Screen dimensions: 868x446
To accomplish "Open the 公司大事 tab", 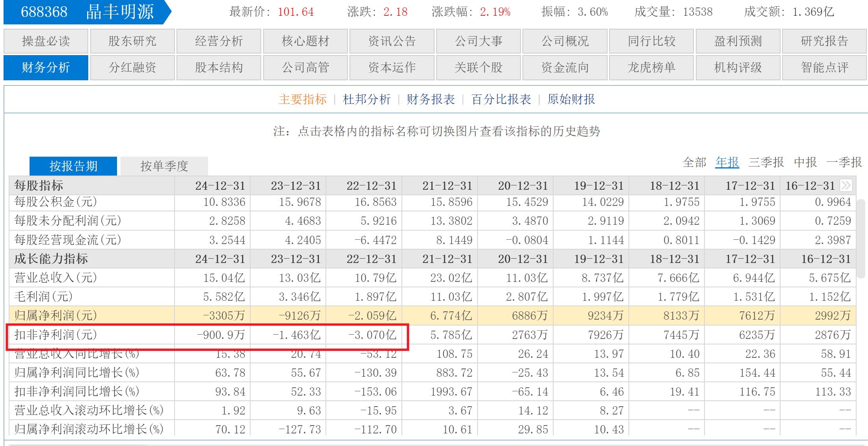I will [x=478, y=41].
